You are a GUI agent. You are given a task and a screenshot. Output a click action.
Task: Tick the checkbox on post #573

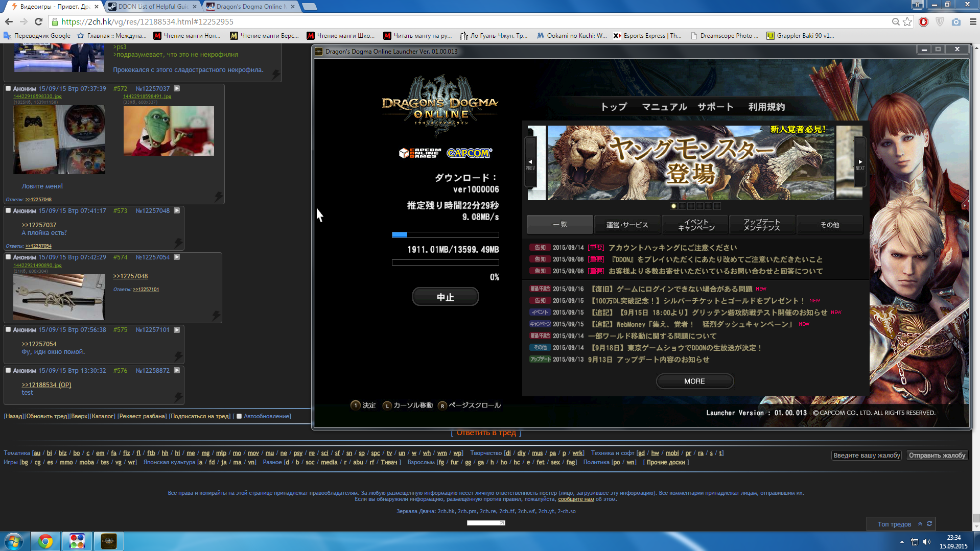[x=8, y=210]
